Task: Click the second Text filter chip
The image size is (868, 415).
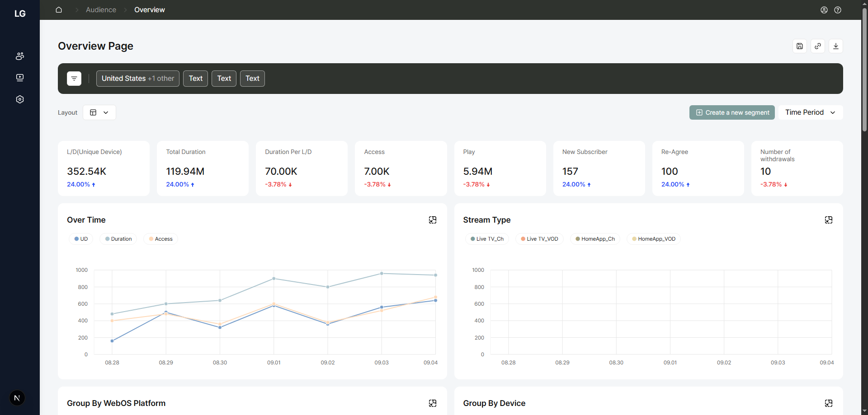Action: click(x=224, y=79)
